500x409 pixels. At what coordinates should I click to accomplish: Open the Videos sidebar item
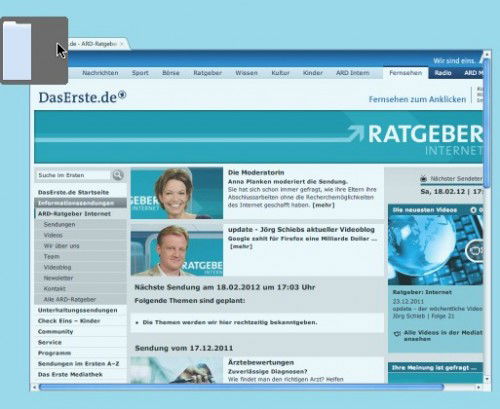click(x=53, y=235)
